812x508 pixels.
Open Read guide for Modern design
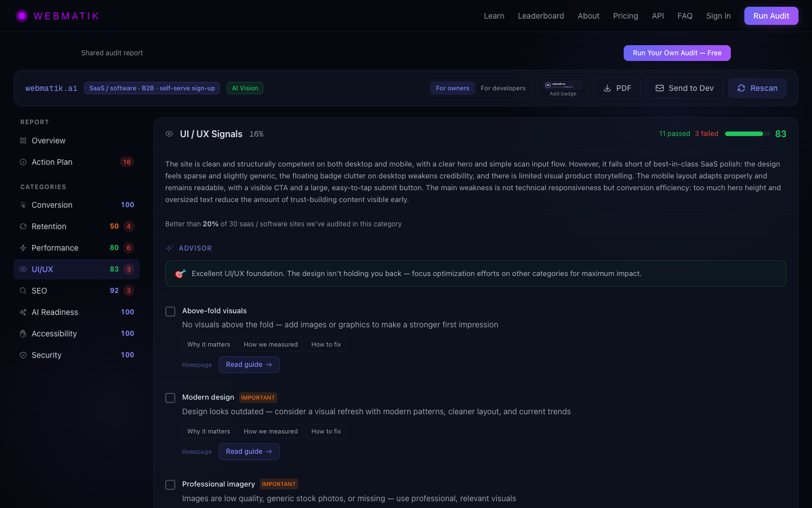click(249, 452)
